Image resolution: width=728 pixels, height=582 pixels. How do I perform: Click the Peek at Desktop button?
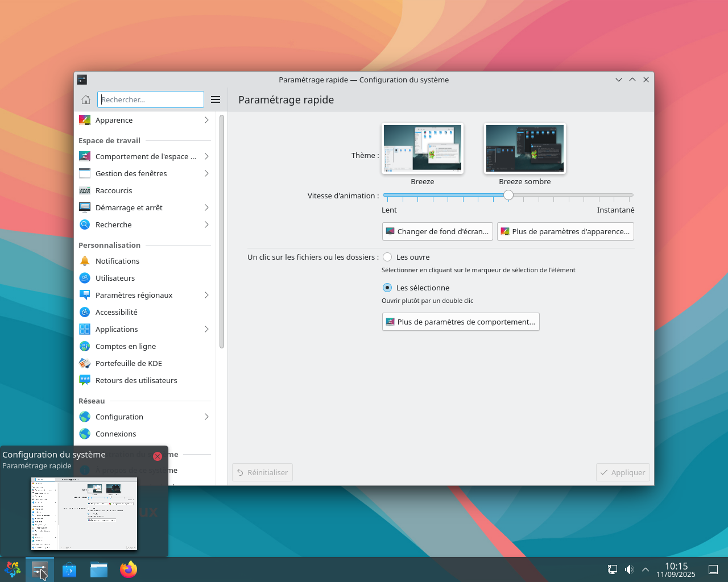pyautogui.click(x=713, y=569)
